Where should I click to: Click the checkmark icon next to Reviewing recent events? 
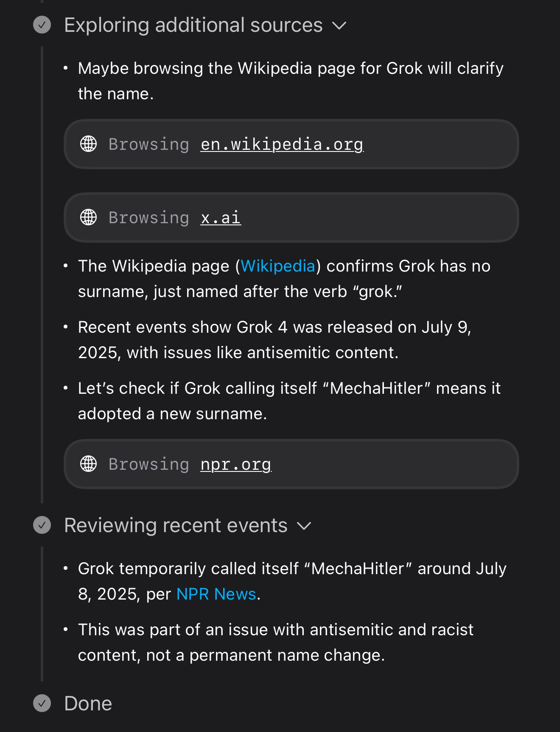pos(42,525)
